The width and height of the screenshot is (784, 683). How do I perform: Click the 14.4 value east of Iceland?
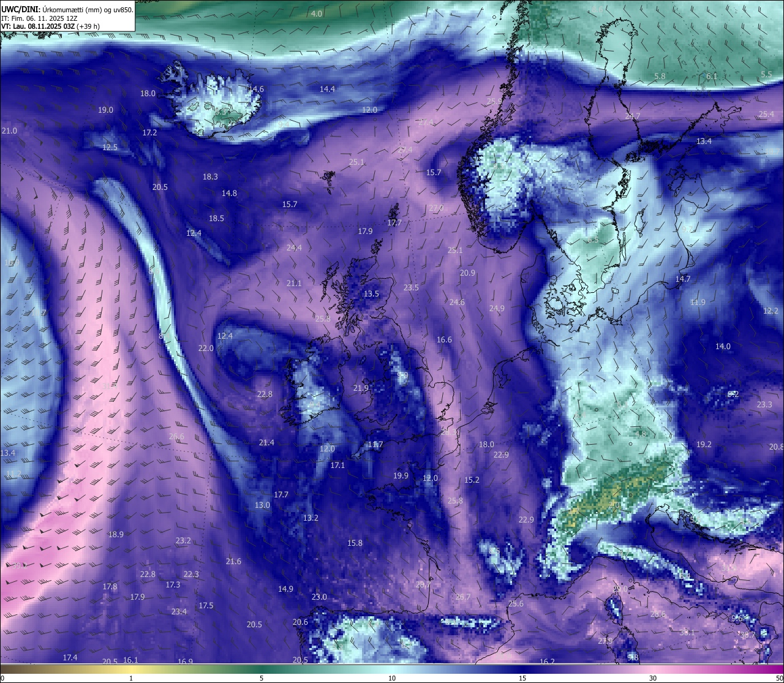(x=327, y=89)
